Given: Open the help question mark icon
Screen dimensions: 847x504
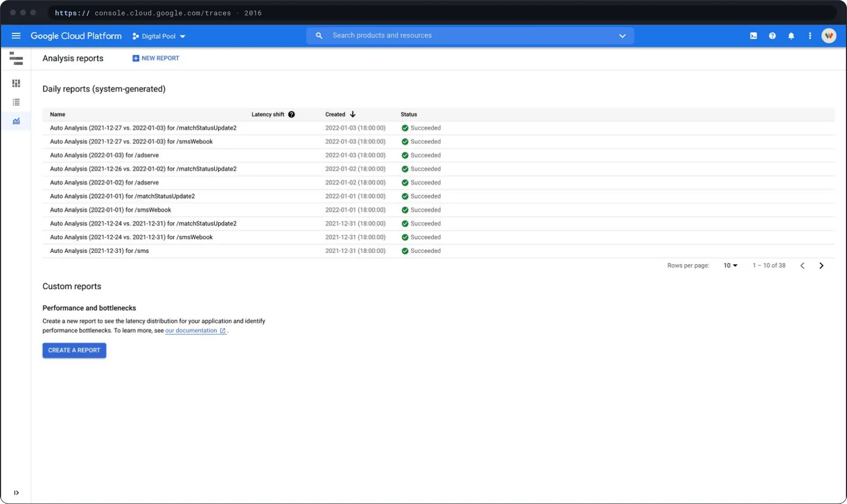Looking at the screenshot, I should click(772, 36).
